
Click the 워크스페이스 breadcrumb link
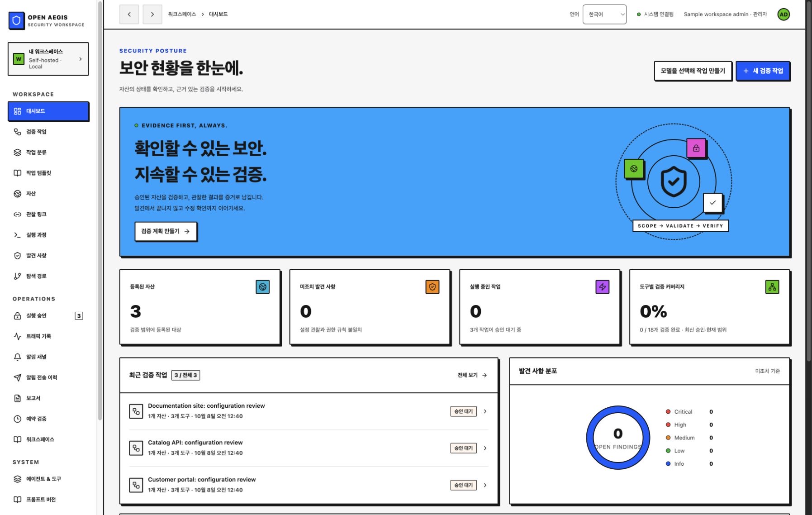(x=182, y=14)
